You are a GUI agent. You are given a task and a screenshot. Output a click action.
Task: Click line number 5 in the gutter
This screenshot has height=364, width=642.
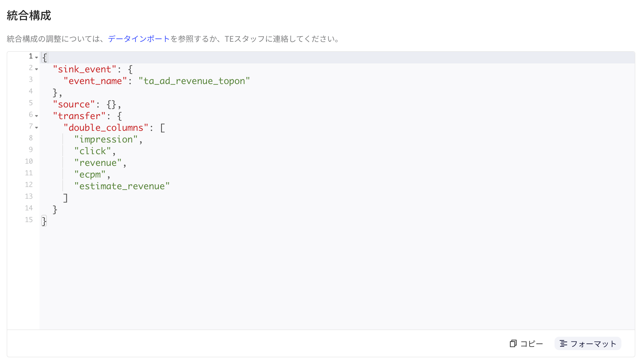tap(31, 103)
